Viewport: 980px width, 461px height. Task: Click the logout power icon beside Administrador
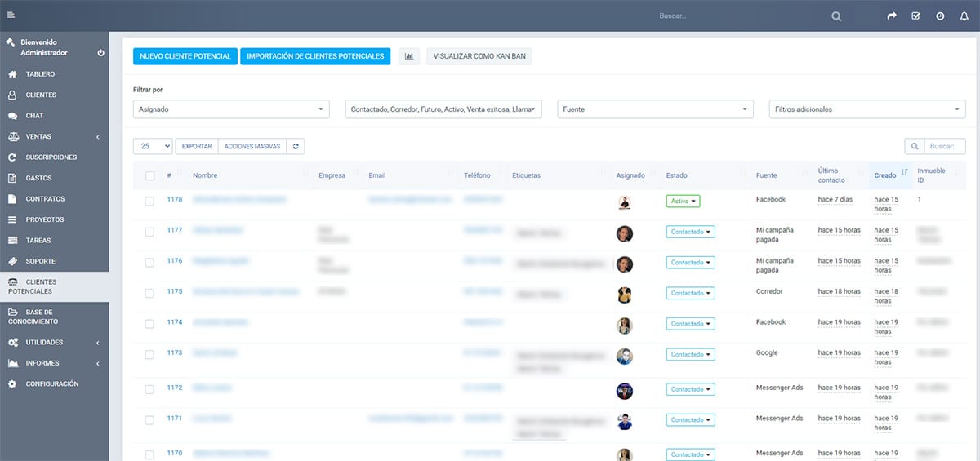[x=100, y=53]
